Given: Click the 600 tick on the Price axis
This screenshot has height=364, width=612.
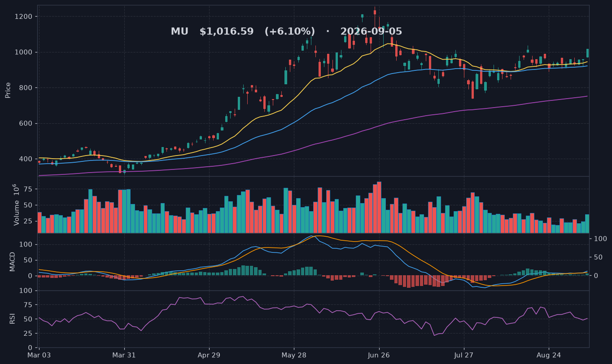Looking at the screenshot, I should point(26,124).
